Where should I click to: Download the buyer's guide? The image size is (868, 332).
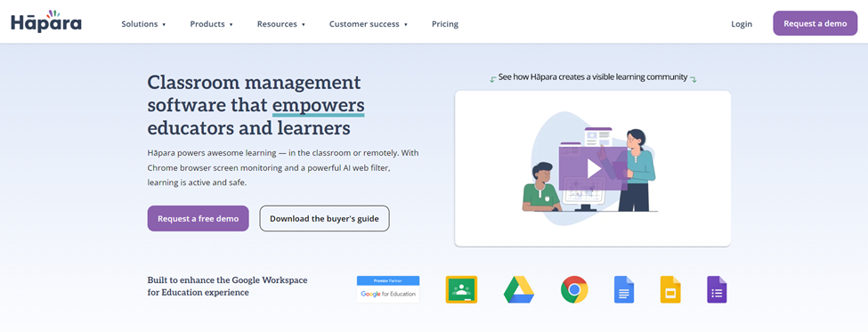point(324,219)
